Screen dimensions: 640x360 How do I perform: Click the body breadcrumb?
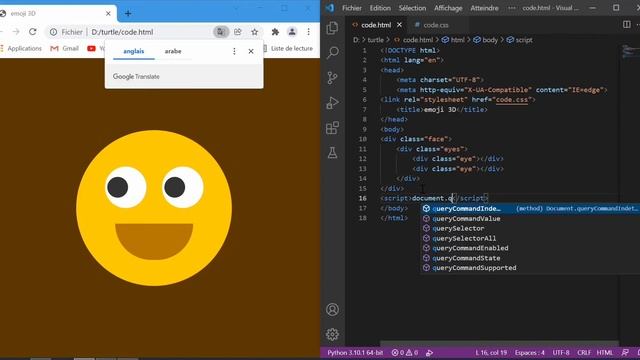[x=486, y=40]
